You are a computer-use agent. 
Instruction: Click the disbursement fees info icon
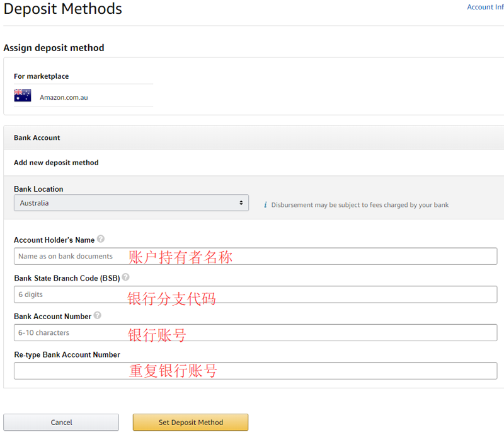pyautogui.click(x=265, y=205)
